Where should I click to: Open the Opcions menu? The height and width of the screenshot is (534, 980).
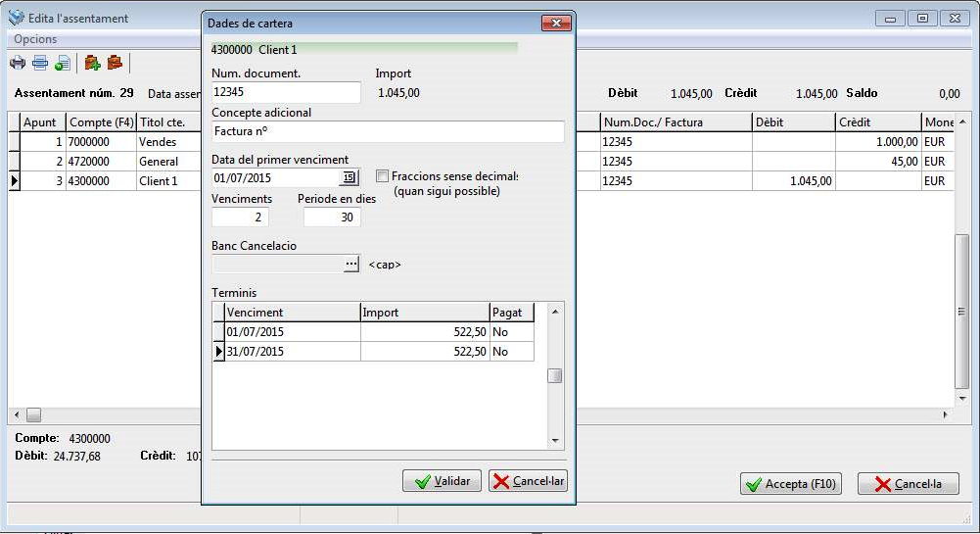[35, 39]
